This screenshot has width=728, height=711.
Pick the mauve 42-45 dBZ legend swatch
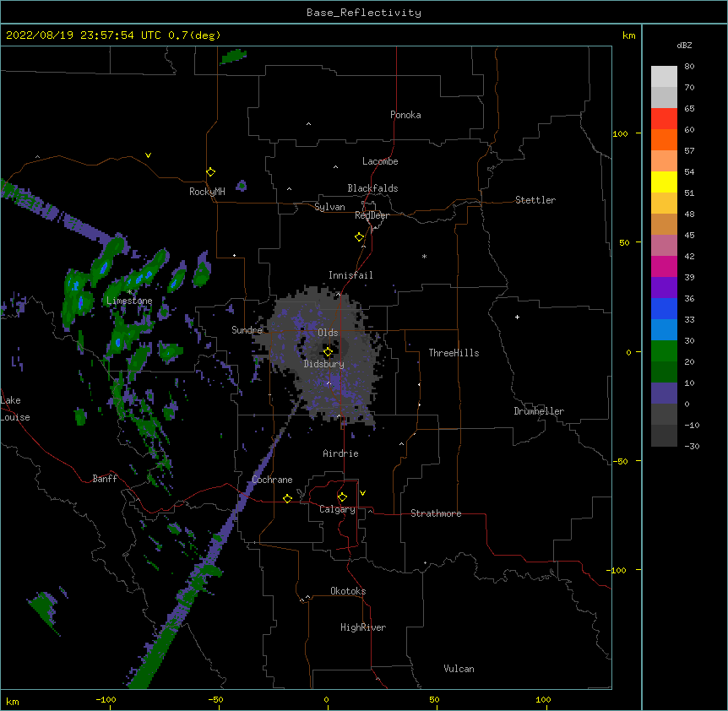pos(664,246)
